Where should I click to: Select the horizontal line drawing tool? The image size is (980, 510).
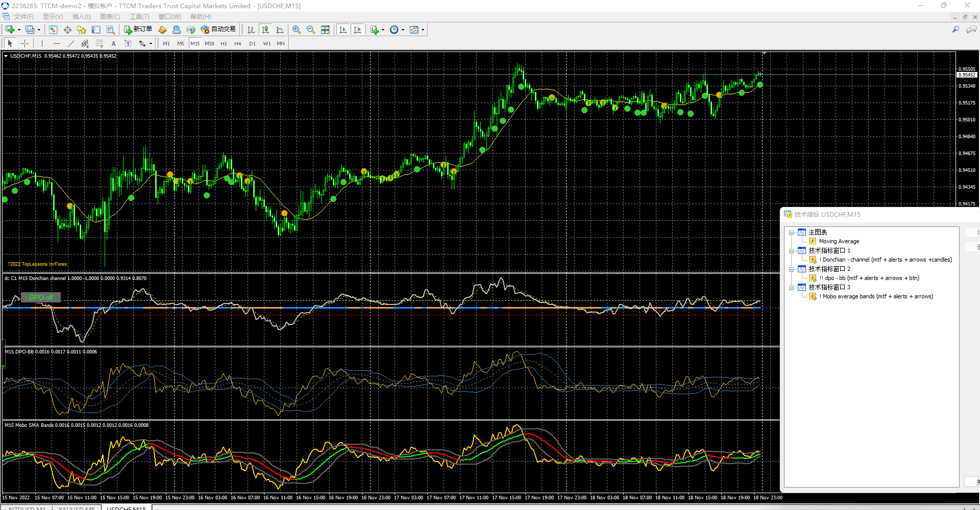[56, 43]
